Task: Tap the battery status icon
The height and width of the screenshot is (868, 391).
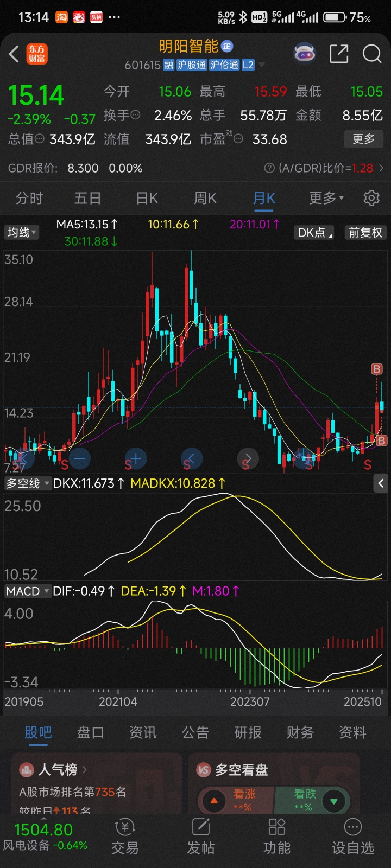Action: point(335,17)
